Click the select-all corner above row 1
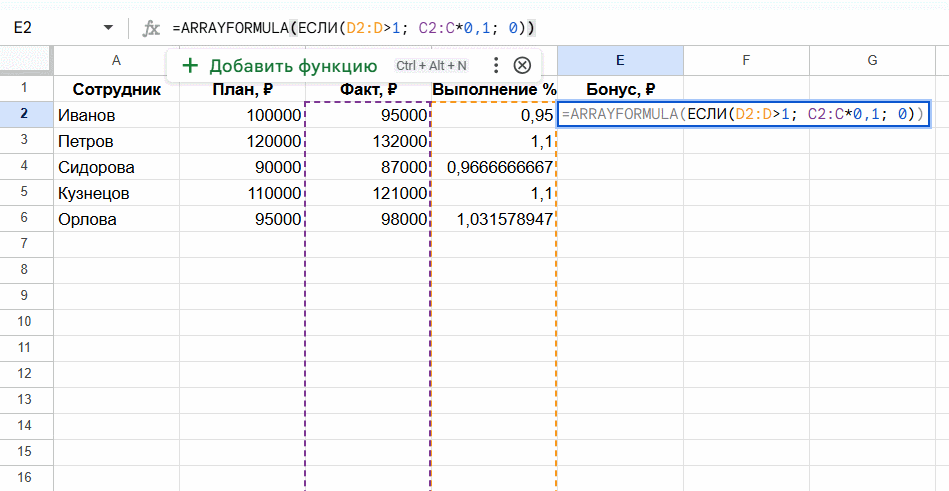This screenshot has height=491, width=949. pyautogui.click(x=26, y=61)
